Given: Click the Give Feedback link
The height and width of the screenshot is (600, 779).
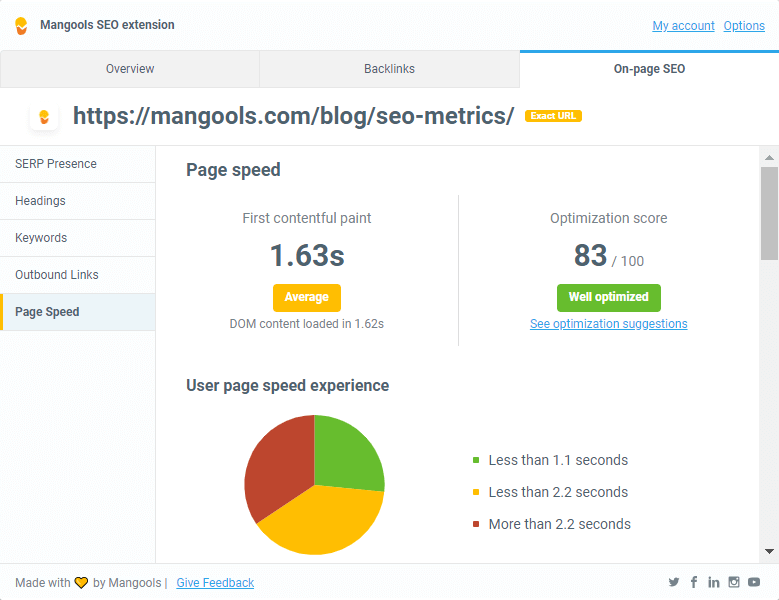Looking at the screenshot, I should (x=215, y=583).
